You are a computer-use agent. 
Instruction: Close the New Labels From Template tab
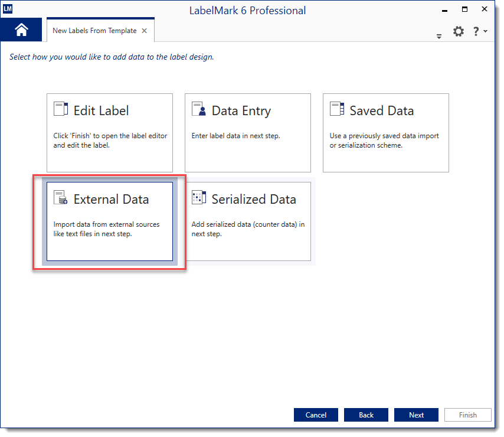coord(145,31)
